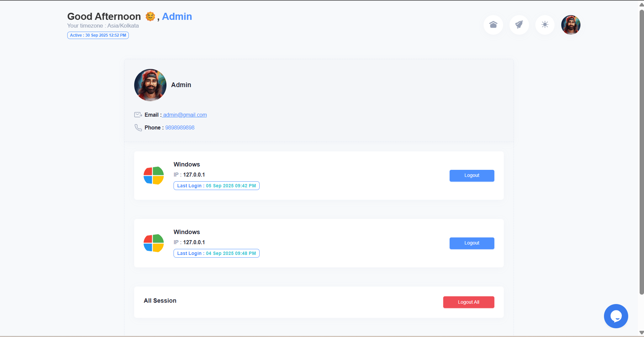
Task: Click the envelope icon beside Email
Action: pyautogui.click(x=138, y=115)
